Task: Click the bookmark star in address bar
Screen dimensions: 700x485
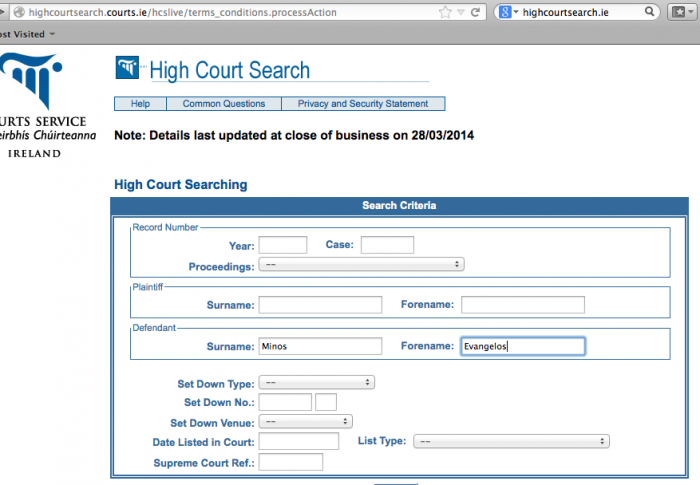Action: pos(445,12)
